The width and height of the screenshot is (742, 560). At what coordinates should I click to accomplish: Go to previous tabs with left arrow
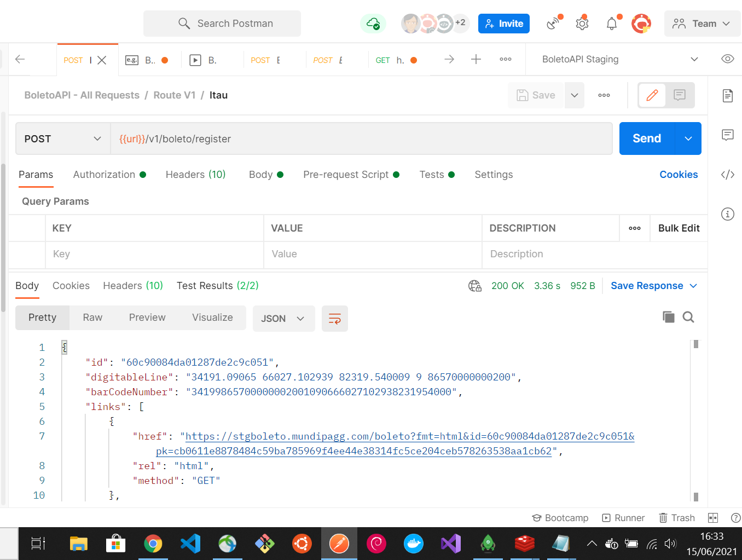tap(20, 59)
